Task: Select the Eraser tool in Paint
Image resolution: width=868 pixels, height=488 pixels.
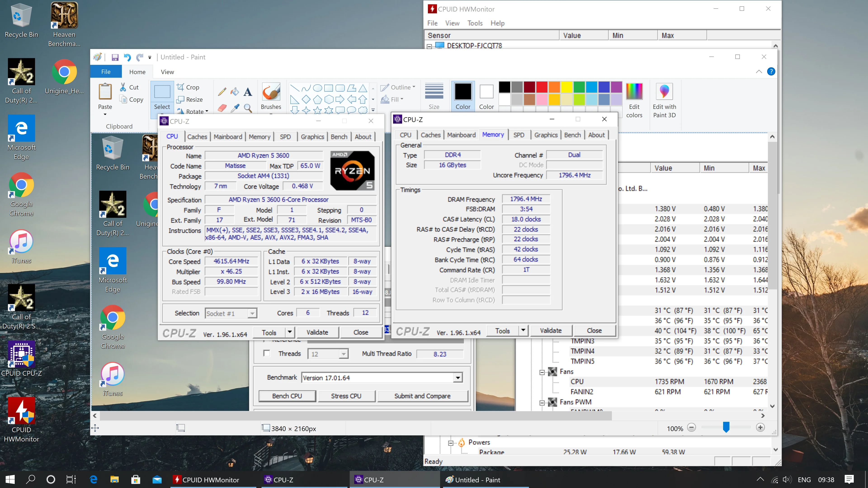Action: [222, 108]
